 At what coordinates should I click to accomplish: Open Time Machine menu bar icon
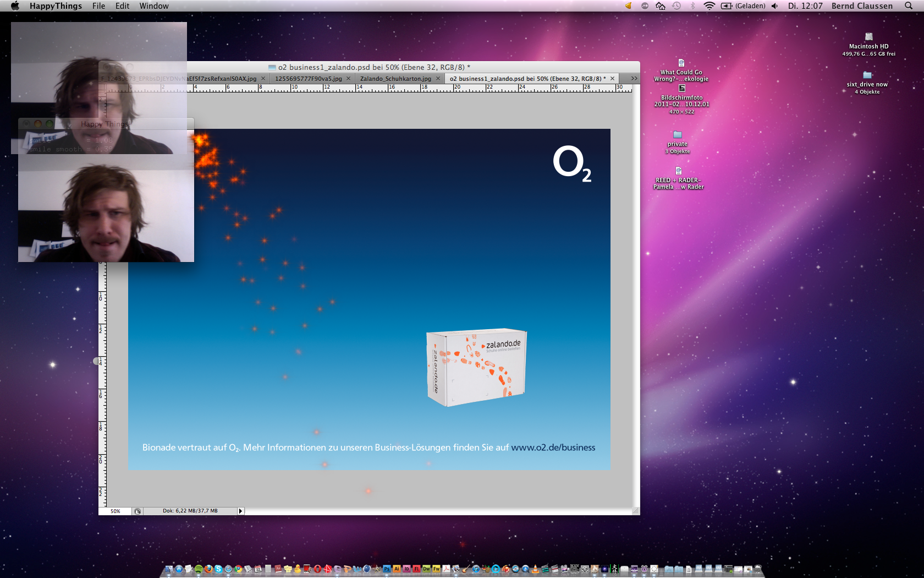[x=676, y=6]
